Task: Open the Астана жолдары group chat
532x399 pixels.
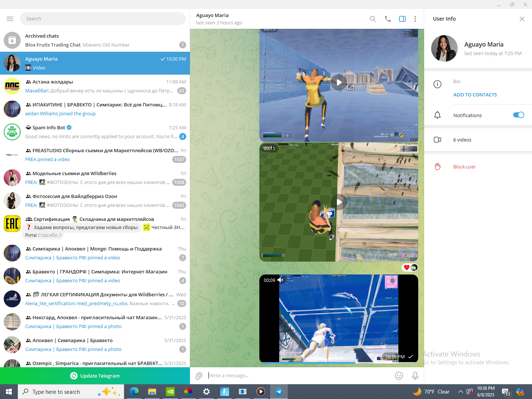Action: click(x=95, y=86)
